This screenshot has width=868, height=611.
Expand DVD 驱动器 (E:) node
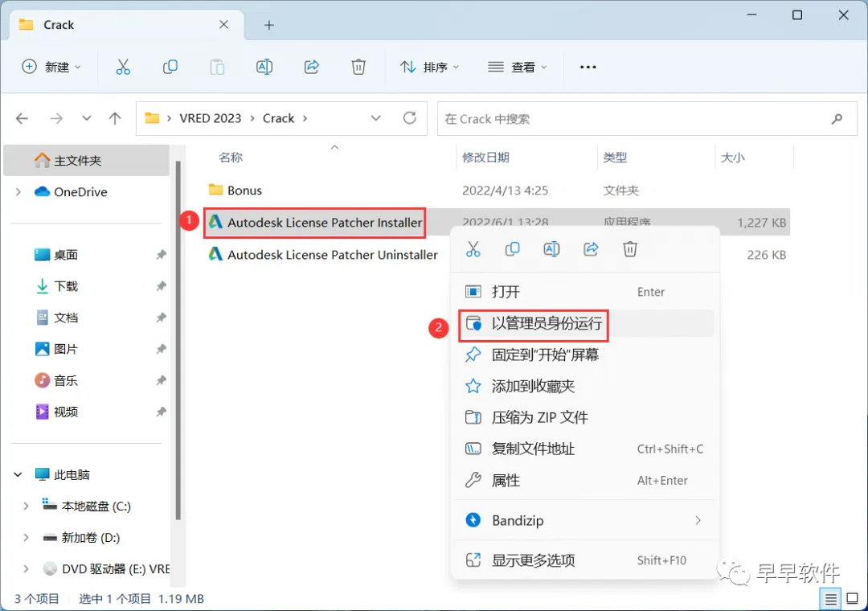[26, 569]
